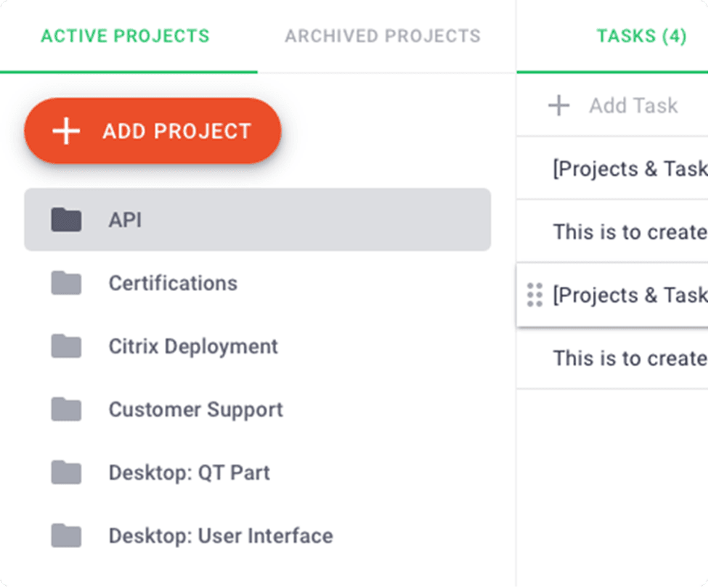Click the Customer Support folder icon
This screenshot has height=588, width=711.
pos(66,409)
